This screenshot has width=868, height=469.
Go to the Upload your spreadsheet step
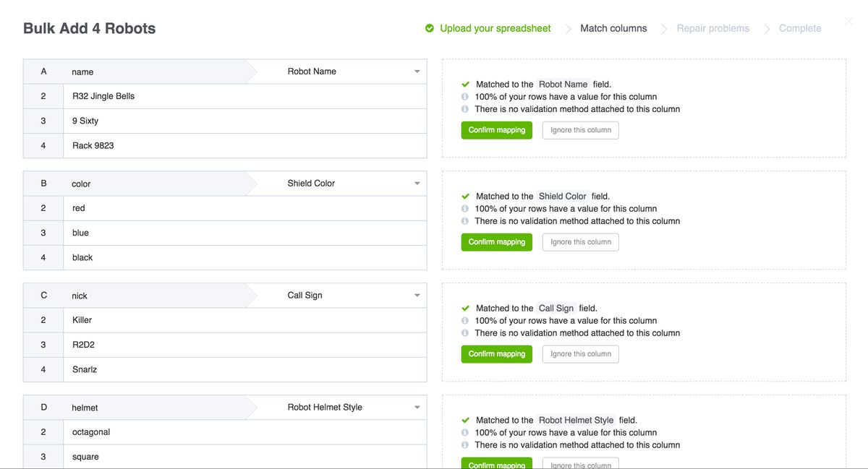(495, 28)
